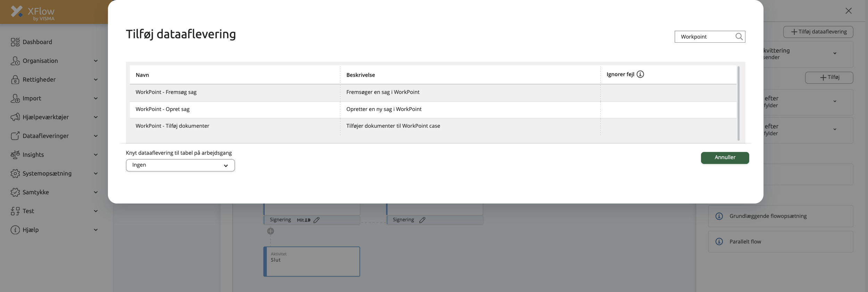Click the XFlow by Visma logo
Viewport: 868px width, 292px height.
coord(32,13)
